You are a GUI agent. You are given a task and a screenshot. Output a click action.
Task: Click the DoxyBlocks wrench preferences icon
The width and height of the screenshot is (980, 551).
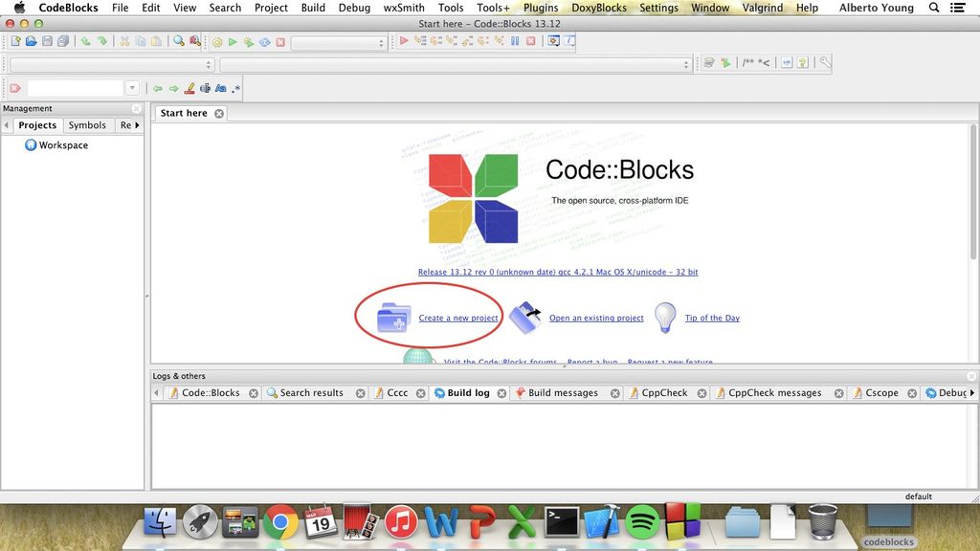(825, 62)
